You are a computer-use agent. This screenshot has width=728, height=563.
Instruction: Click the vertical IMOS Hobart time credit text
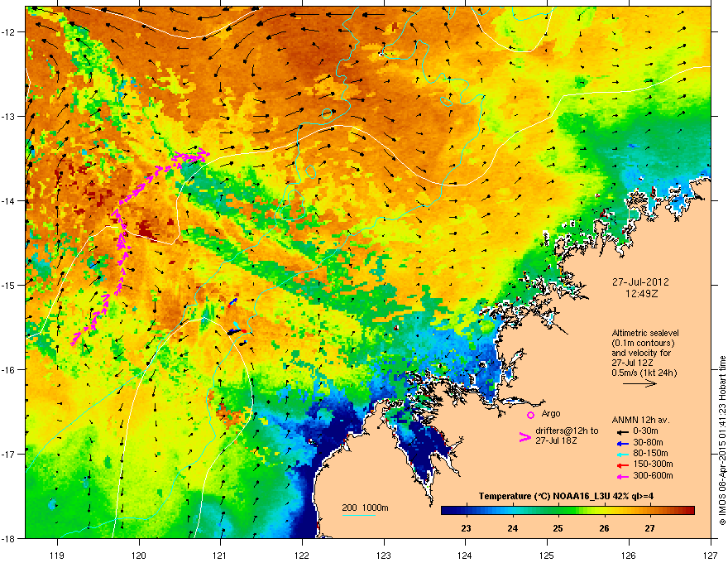tap(722, 440)
